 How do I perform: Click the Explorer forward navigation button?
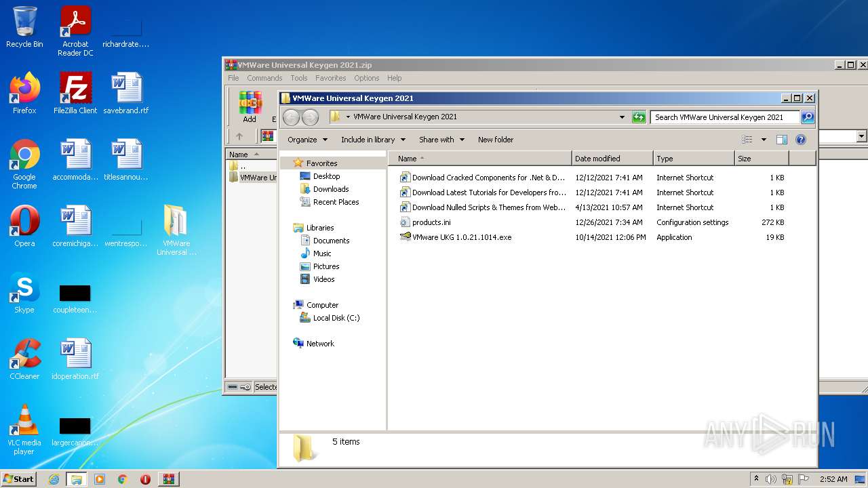[310, 117]
